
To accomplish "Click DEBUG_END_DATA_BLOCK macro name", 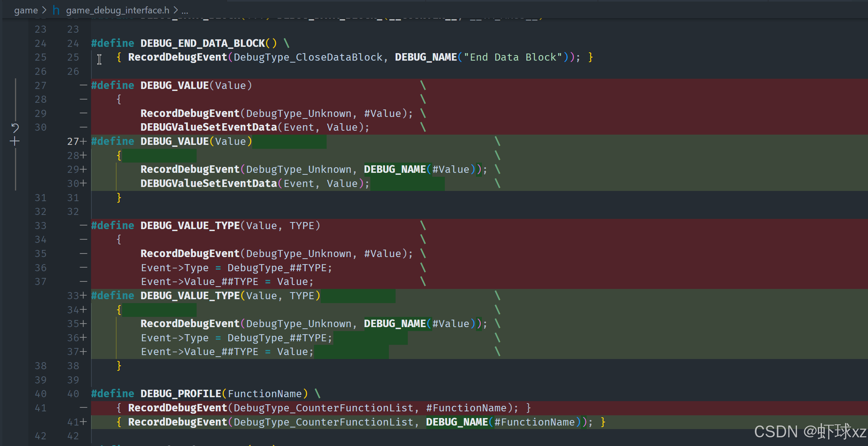I will (x=203, y=43).
